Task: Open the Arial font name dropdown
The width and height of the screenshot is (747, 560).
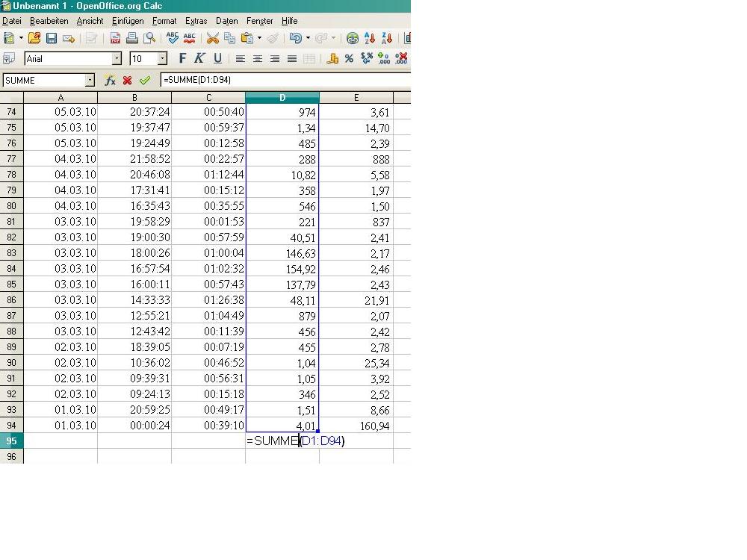Action: coord(117,58)
